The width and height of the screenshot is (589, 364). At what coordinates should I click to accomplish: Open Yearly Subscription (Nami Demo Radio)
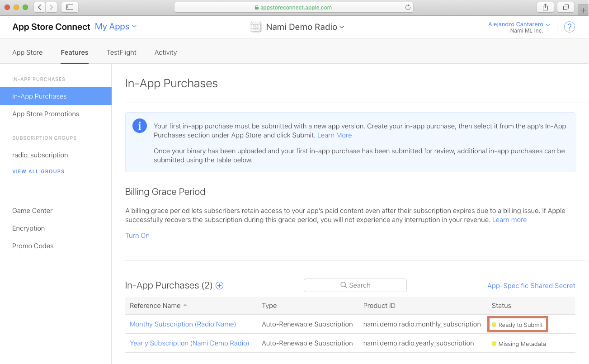coord(189,343)
